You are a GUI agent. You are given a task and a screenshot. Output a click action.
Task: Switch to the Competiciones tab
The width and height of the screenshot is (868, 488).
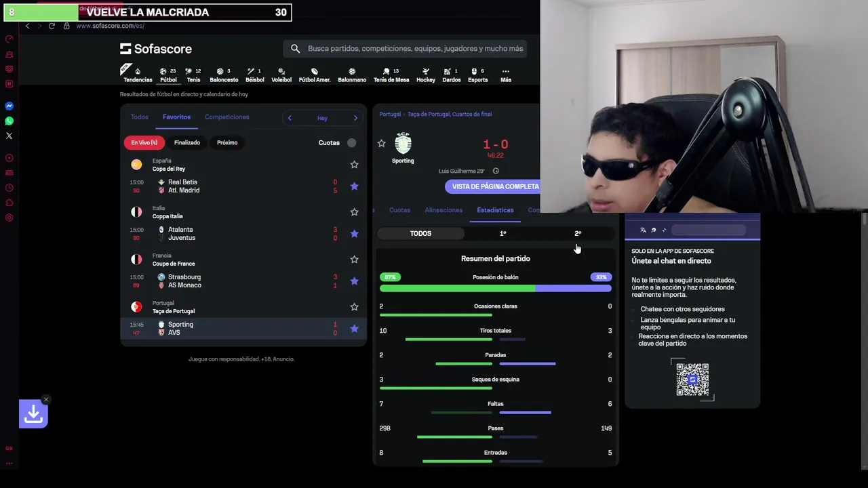coord(226,117)
